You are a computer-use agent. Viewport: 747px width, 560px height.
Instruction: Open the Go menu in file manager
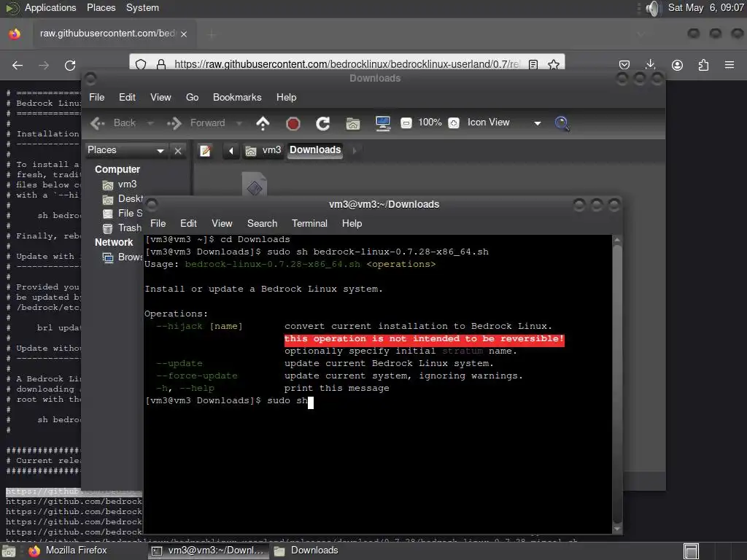(192, 97)
